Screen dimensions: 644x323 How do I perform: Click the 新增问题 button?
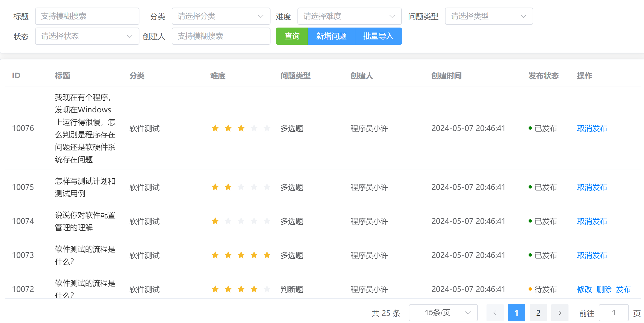pos(331,36)
